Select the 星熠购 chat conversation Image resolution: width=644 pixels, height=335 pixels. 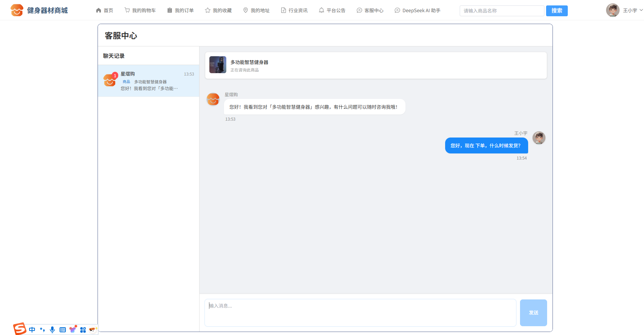[x=148, y=81]
